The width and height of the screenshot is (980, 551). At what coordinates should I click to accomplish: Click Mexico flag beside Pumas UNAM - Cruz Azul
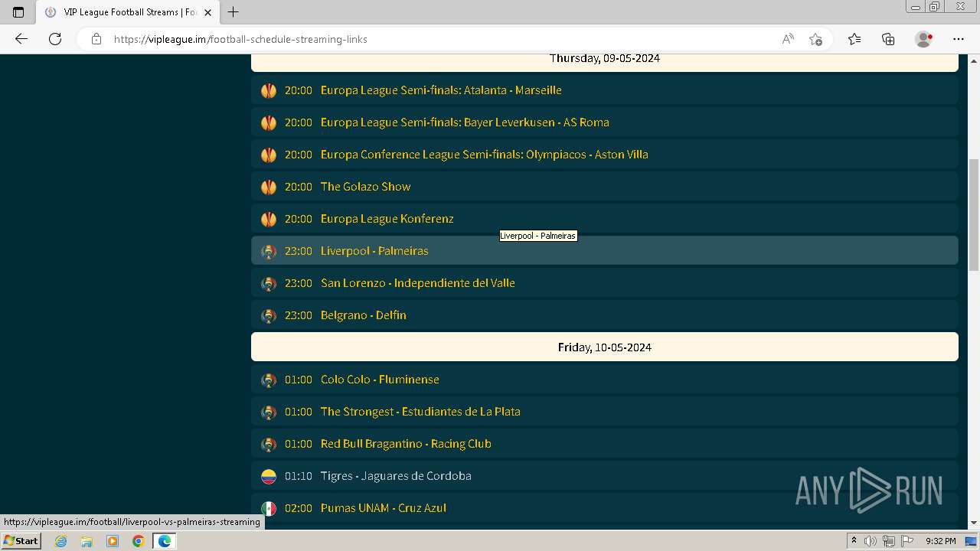pos(269,508)
